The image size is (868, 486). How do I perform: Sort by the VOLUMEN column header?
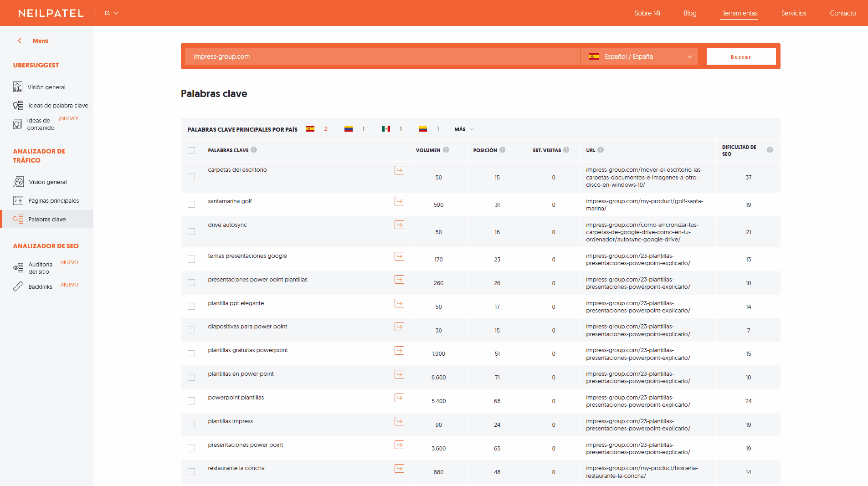click(428, 150)
